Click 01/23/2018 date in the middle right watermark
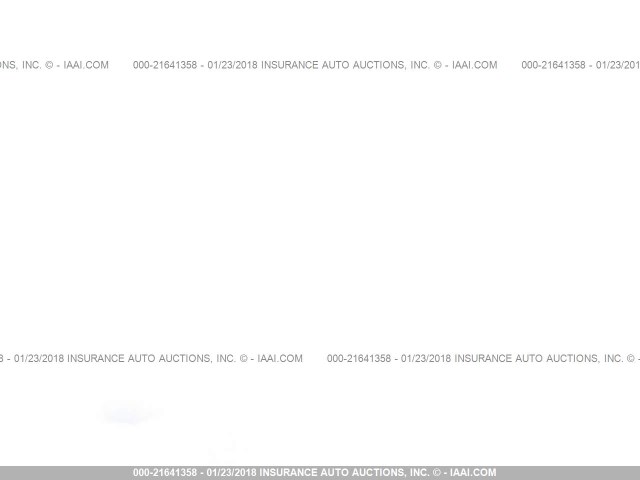 tap(426, 358)
